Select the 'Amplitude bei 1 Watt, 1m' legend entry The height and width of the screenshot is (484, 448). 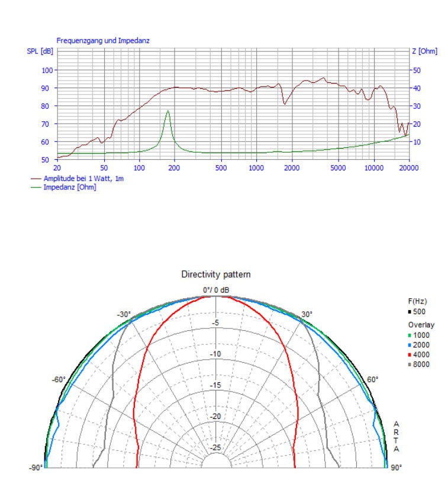[83, 179]
